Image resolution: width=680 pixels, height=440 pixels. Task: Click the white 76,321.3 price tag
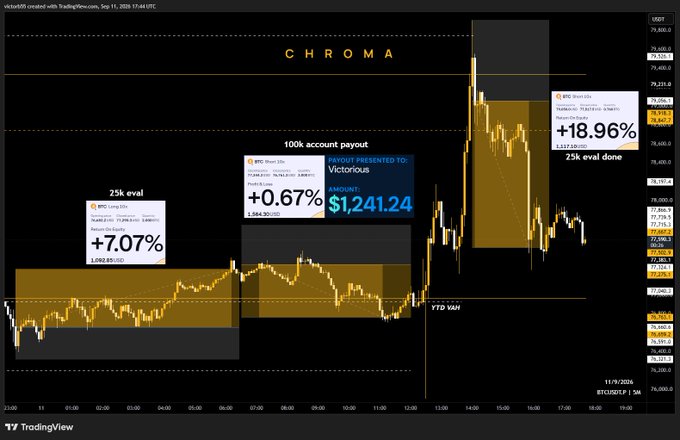pyautogui.click(x=660, y=359)
